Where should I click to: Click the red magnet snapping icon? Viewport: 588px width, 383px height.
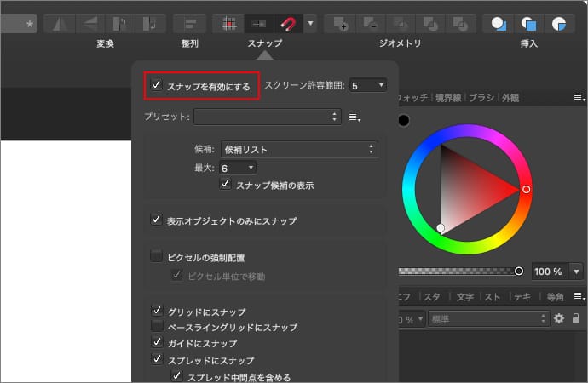pos(289,23)
